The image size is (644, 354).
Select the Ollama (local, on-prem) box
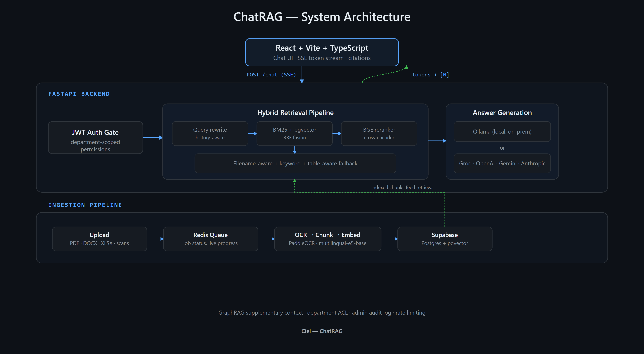pyautogui.click(x=502, y=132)
